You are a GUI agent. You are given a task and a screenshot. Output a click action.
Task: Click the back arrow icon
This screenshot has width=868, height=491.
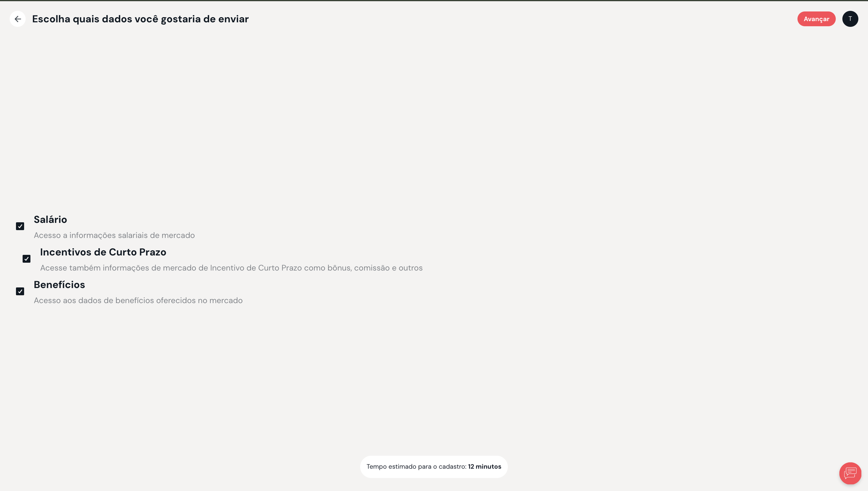(17, 19)
